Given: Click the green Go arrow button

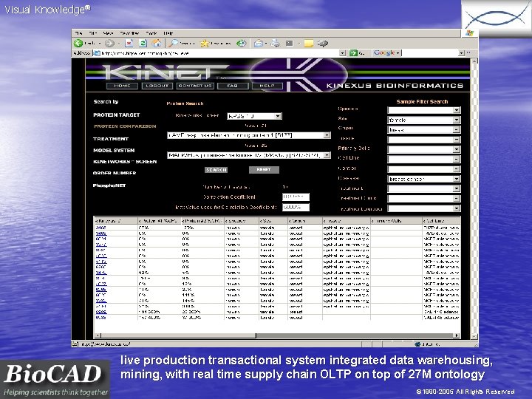Looking at the screenshot, I should pos(353,52).
